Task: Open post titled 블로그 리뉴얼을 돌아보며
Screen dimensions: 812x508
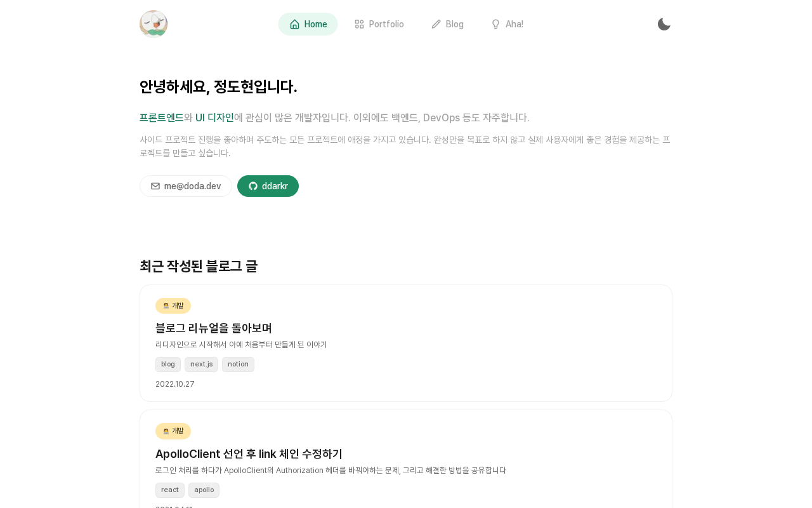Action: coord(214,328)
